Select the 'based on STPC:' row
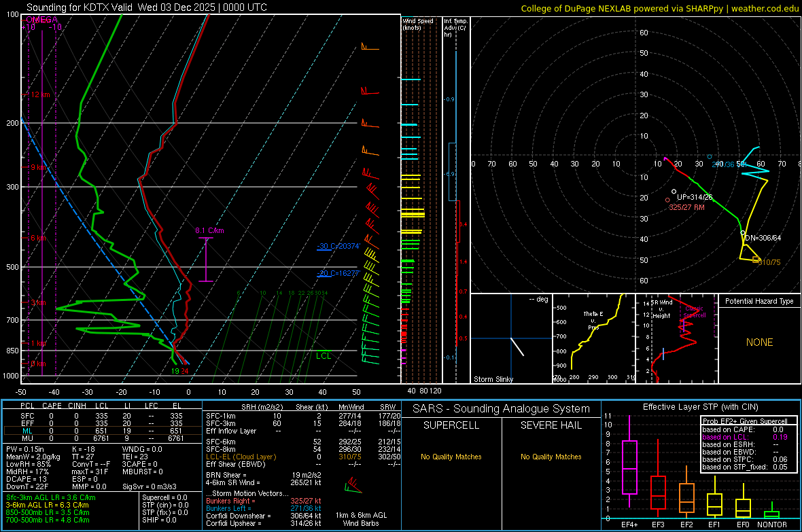The image size is (802, 532). coord(745,459)
